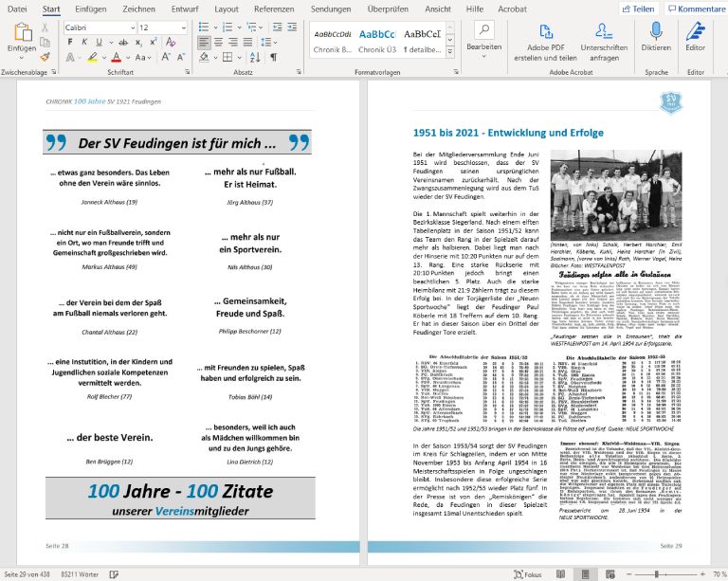Screen dimensions: 728x581
Task: Toggle bold formatting
Action: coord(71,43)
